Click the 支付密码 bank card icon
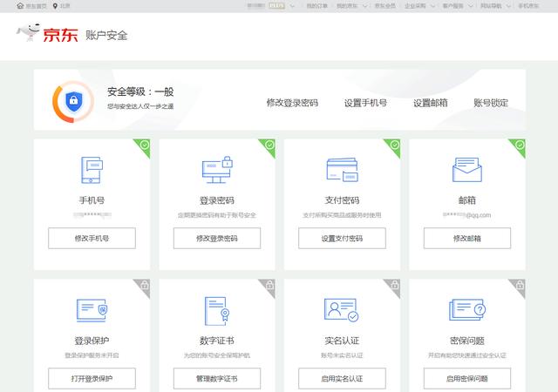The height and width of the screenshot is (392, 558). 342,171
